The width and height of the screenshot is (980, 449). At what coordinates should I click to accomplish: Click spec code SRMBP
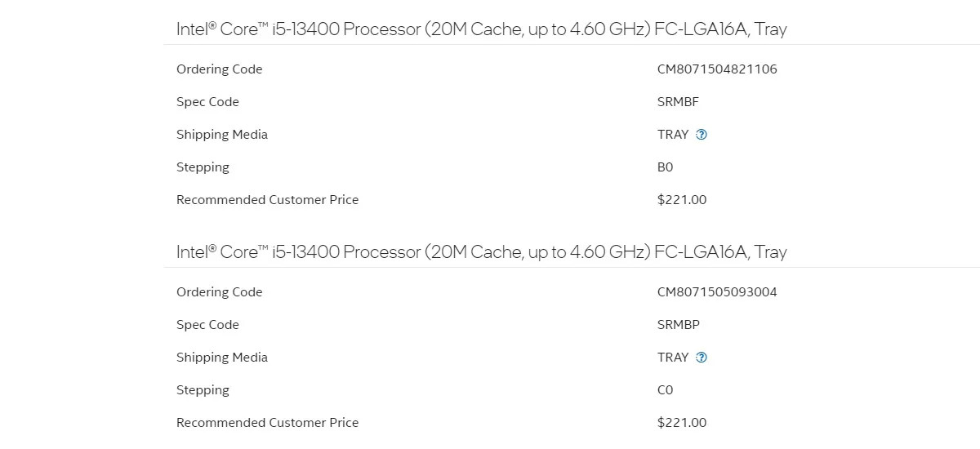tap(679, 325)
